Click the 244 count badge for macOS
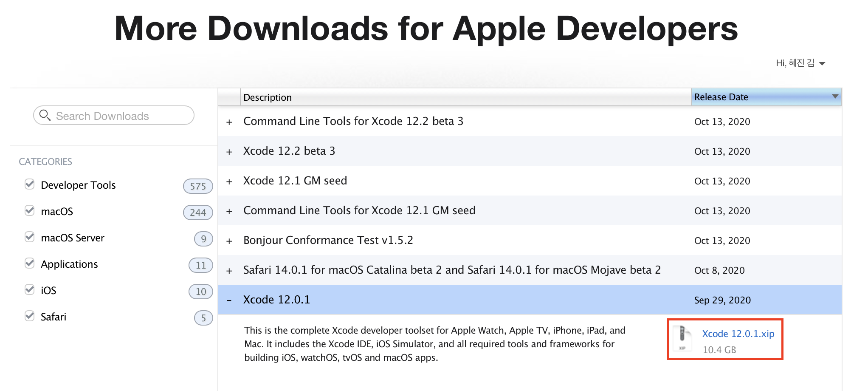The height and width of the screenshot is (391, 868). point(198,212)
